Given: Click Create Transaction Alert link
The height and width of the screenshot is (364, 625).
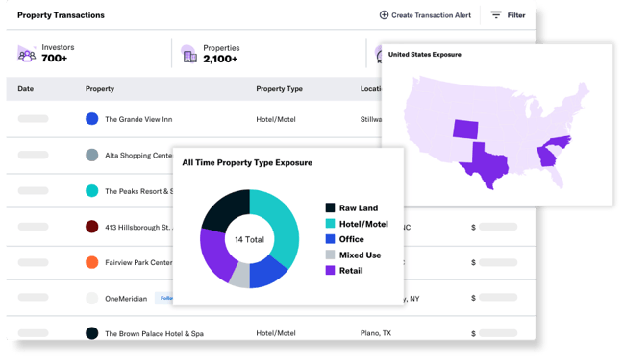Looking at the screenshot, I should (x=431, y=15).
